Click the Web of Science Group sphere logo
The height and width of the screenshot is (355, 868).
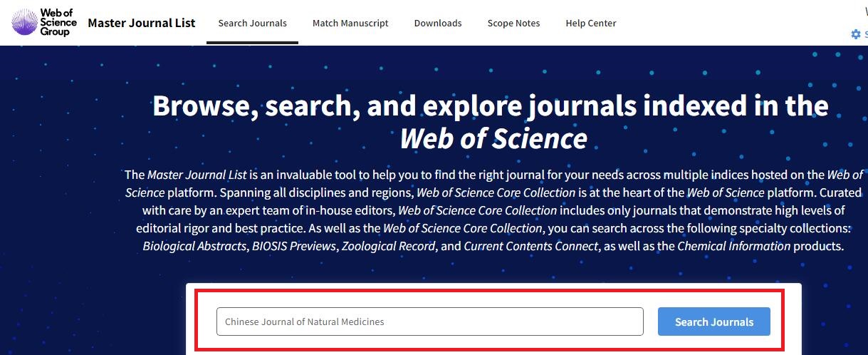point(24,22)
